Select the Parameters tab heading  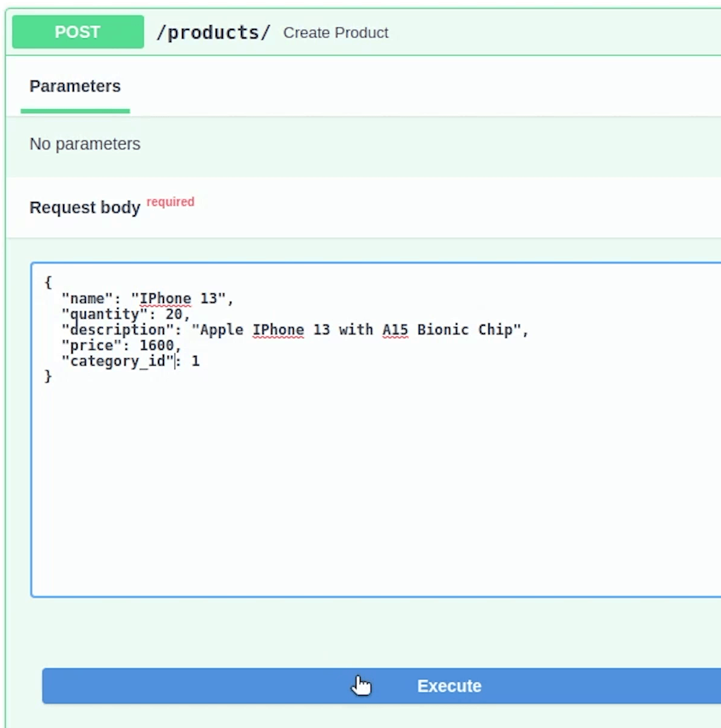75,86
